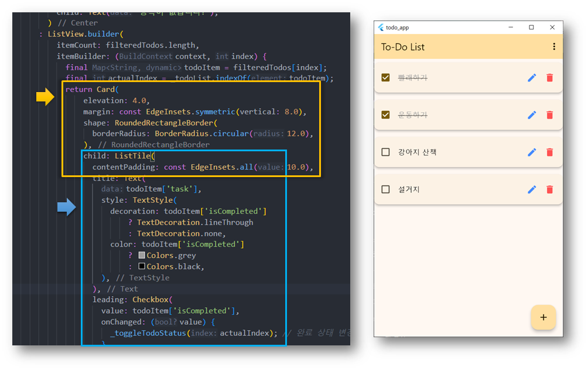Edit the 강아지 산책 task with pencil icon
588x370 pixels.
coord(532,152)
